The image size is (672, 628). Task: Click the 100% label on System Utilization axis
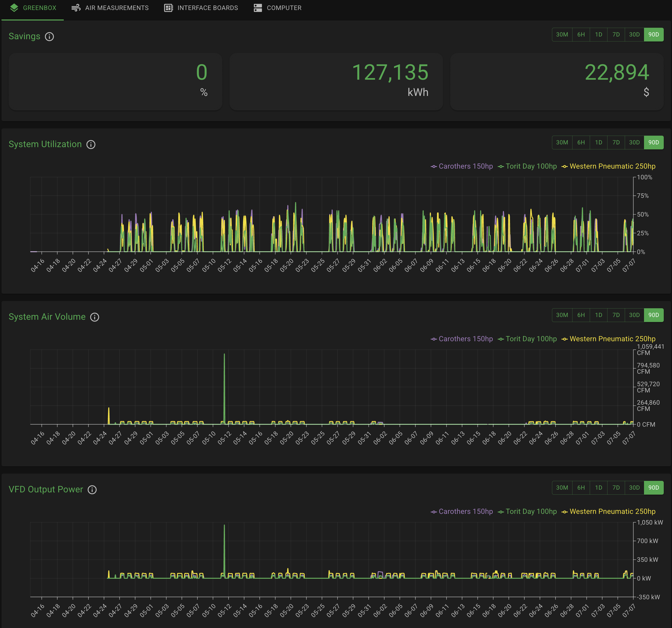tap(644, 177)
